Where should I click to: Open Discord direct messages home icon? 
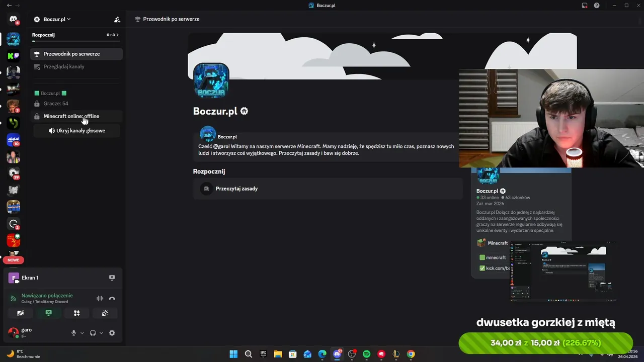[13, 19]
